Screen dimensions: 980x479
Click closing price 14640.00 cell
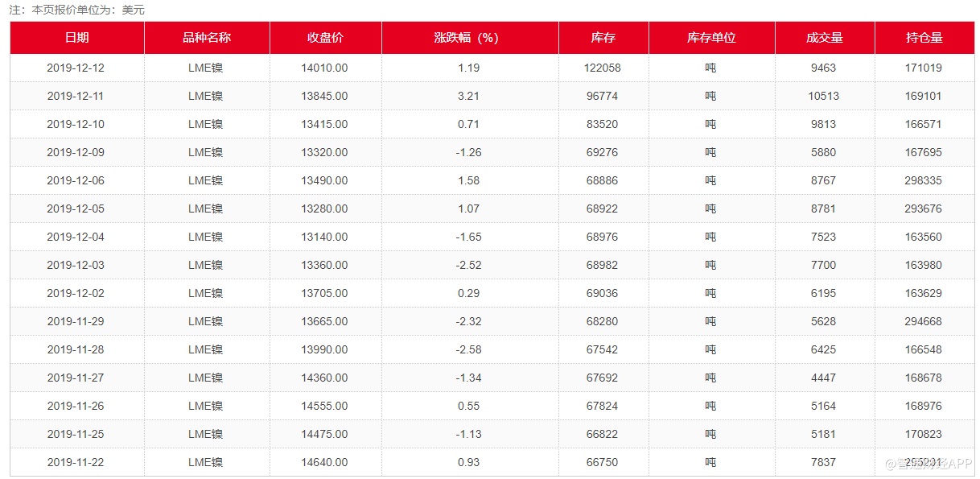coord(324,462)
